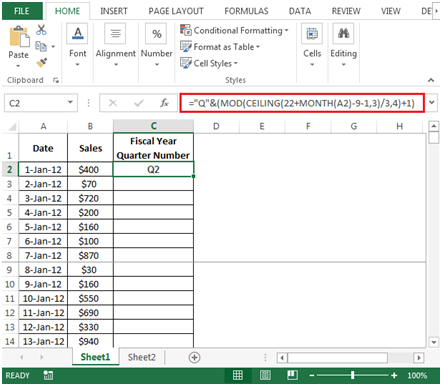Click the Conditional Formatting icon
The height and width of the screenshot is (386, 442).
tap(186, 30)
